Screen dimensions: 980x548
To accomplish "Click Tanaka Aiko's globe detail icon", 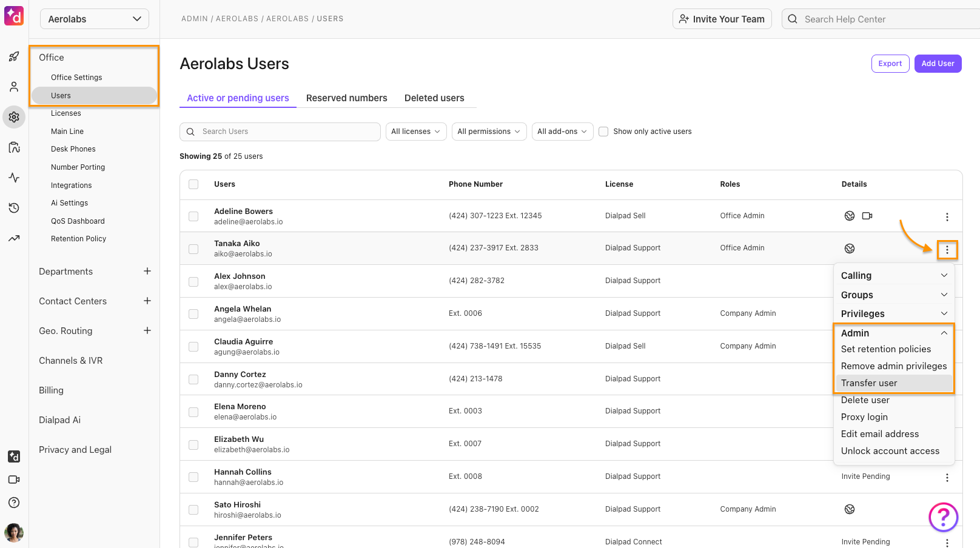I will (850, 249).
